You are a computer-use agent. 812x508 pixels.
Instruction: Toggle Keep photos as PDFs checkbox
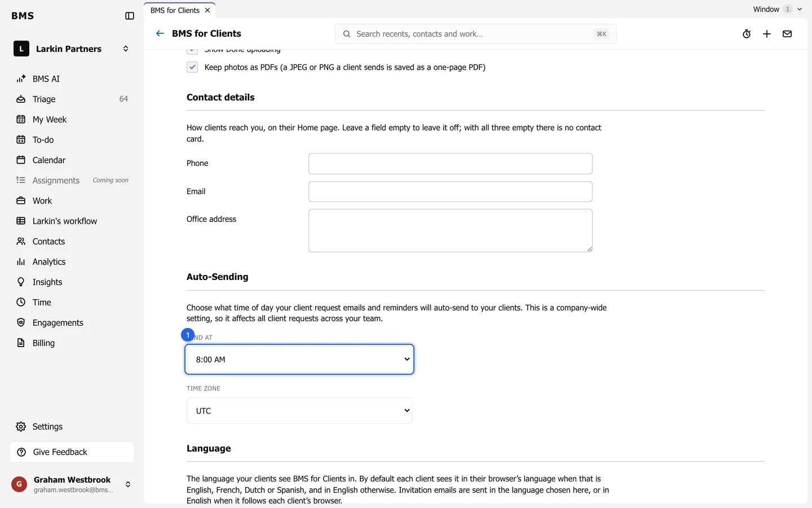click(x=192, y=67)
